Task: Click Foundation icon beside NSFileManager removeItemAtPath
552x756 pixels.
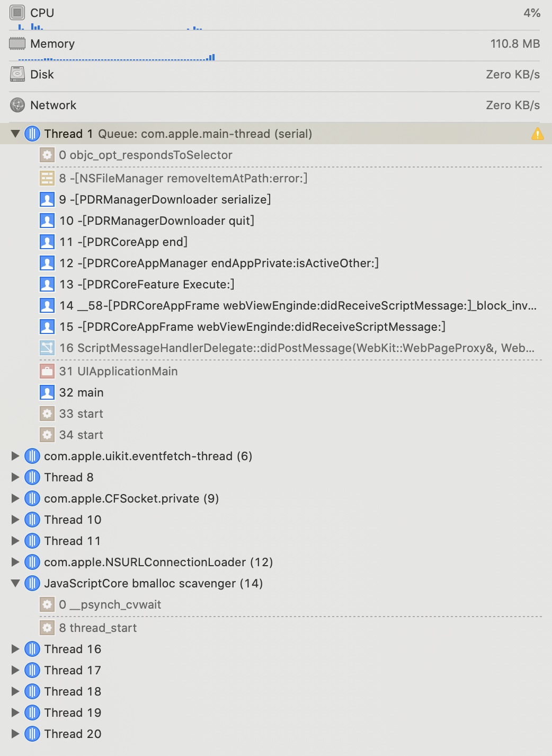Action: (47, 178)
